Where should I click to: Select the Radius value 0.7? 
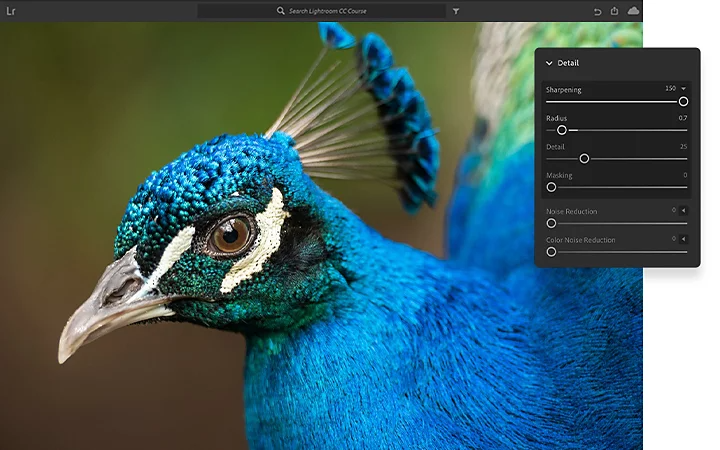682,118
